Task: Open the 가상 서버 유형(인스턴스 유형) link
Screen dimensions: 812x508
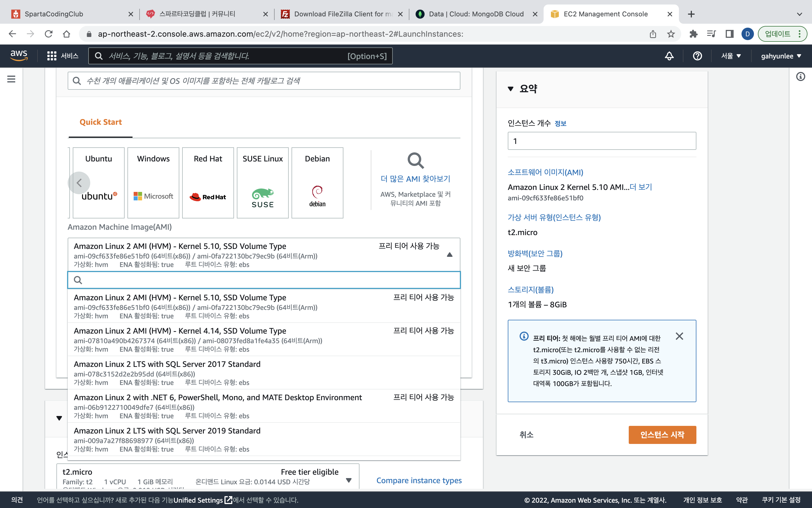Action: click(554, 217)
